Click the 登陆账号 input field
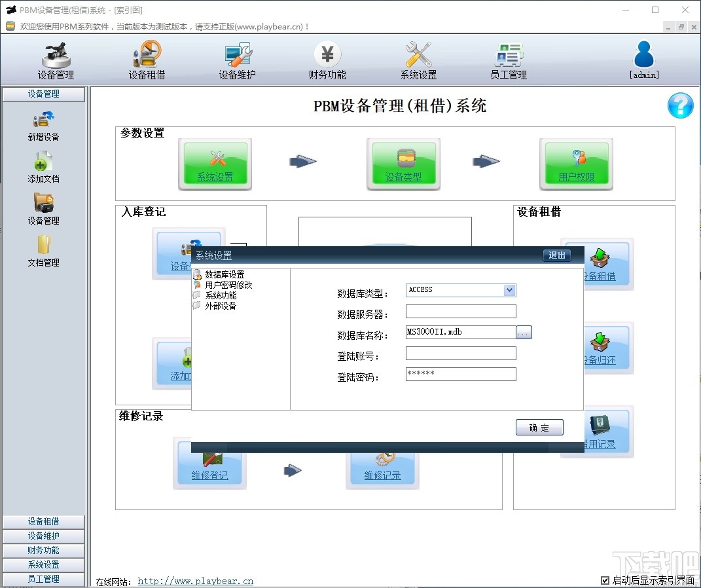The image size is (701, 588). (x=460, y=353)
